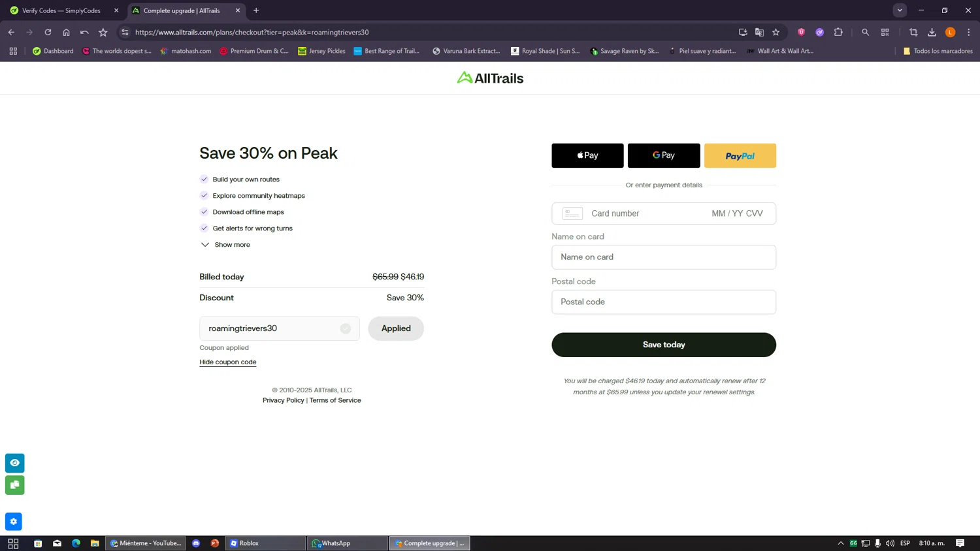Open the Royal Shade bookmark
The width and height of the screenshot is (980, 551).
pyautogui.click(x=545, y=51)
